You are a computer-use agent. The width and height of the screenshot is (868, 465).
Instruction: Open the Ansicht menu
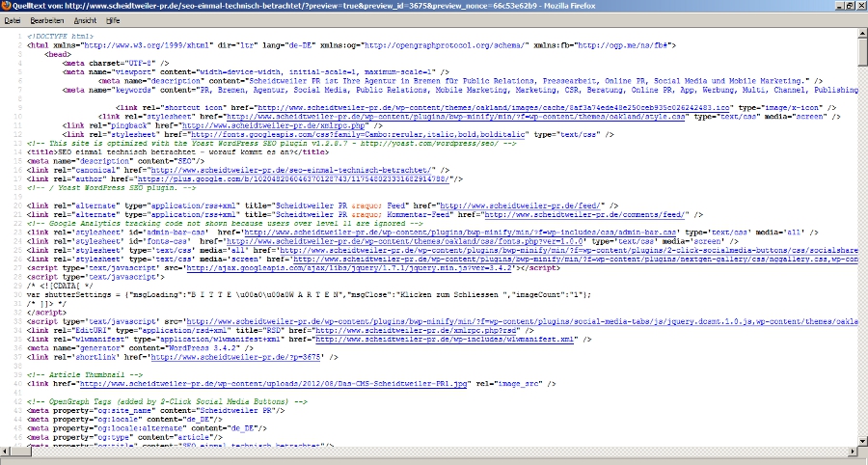[x=85, y=20]
